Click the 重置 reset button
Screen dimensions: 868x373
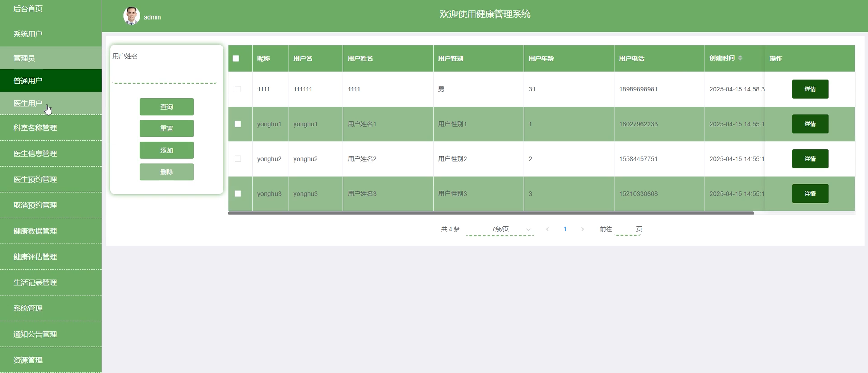(x=166, y=129)
